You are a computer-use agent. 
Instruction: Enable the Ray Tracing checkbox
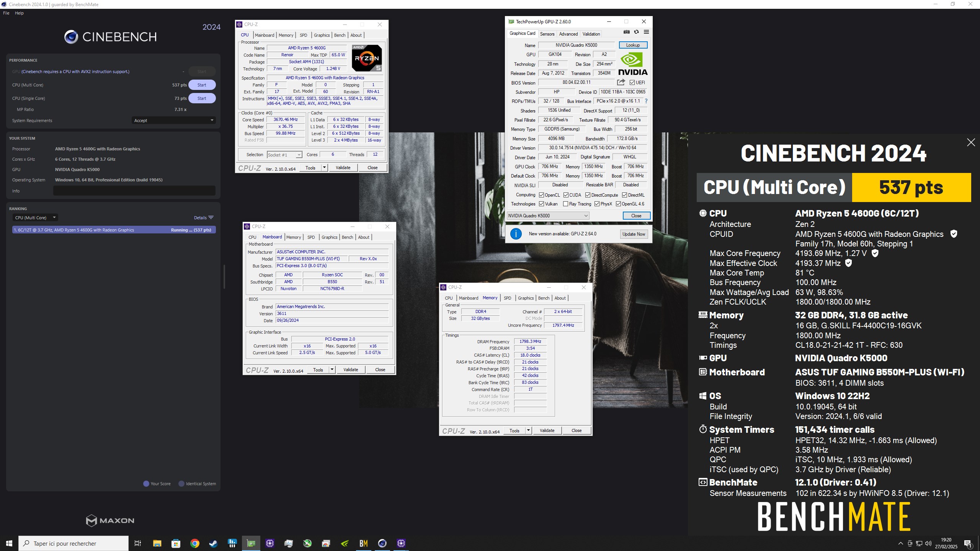tap(565, 204)
